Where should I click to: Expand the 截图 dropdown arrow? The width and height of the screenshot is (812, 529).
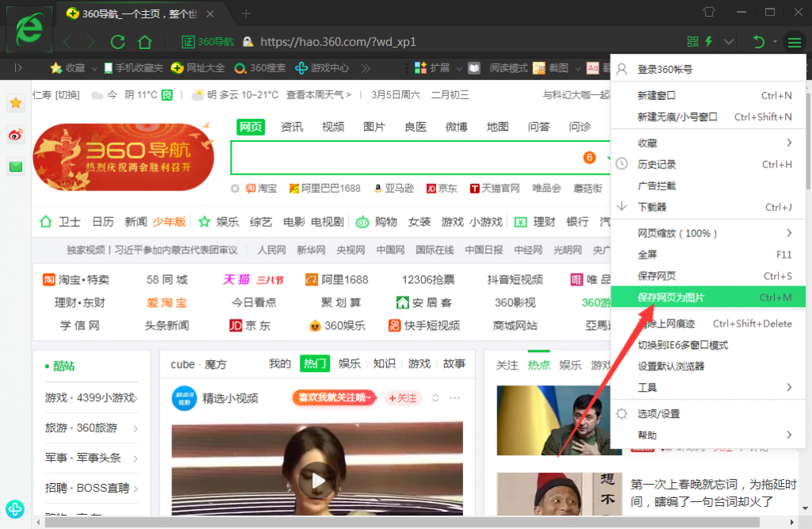coord(578,68)
